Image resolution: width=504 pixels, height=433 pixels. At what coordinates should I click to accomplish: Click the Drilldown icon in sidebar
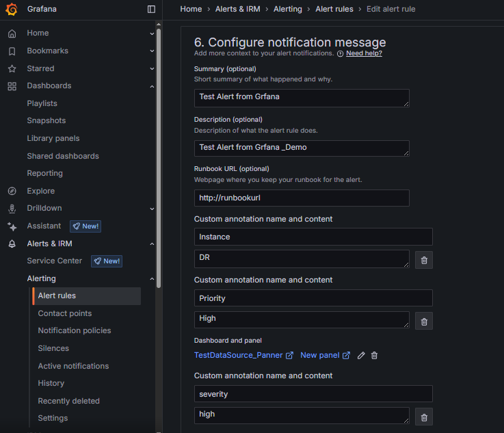(12, 209)
